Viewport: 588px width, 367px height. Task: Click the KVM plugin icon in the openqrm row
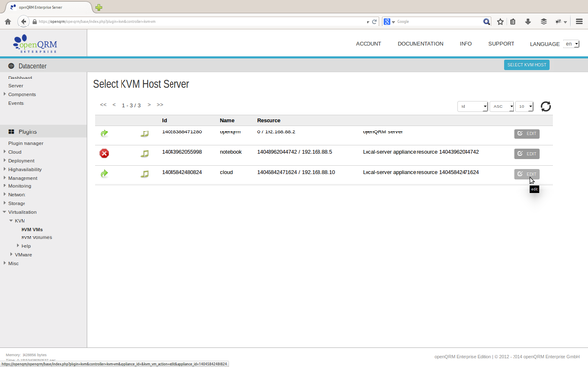(x=145, y=133)
